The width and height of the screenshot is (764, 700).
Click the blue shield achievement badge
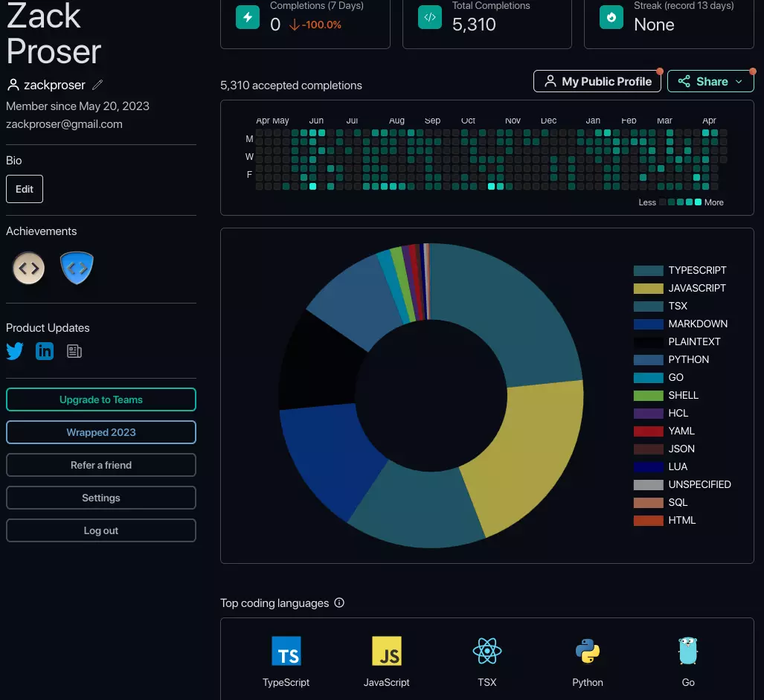coord(77,268)
